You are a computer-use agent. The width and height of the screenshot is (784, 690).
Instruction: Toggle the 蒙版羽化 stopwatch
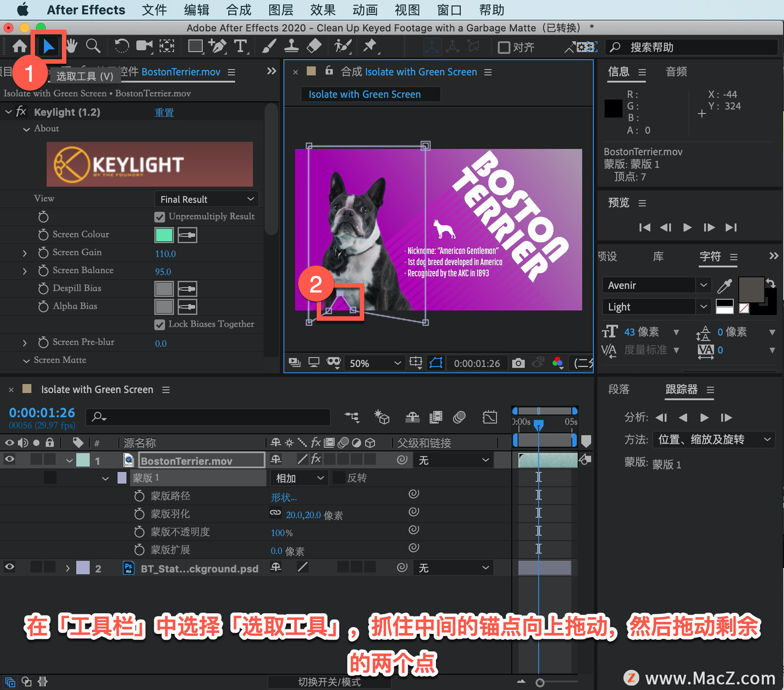pyautogui.click(x=139, y=514)
